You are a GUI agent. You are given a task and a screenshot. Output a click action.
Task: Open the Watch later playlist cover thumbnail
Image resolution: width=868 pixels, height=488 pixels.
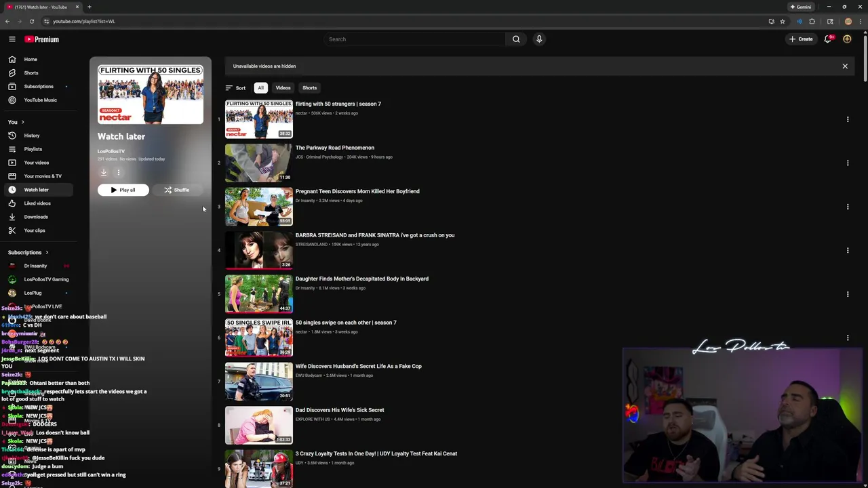pos(151,94)
